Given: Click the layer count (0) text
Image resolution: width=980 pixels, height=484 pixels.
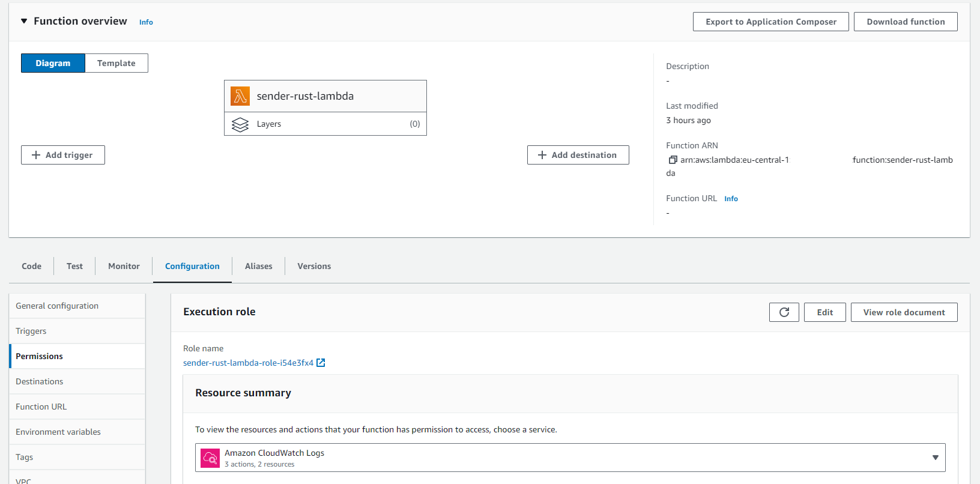Looking at the screenshot, I should pos(415,124).
